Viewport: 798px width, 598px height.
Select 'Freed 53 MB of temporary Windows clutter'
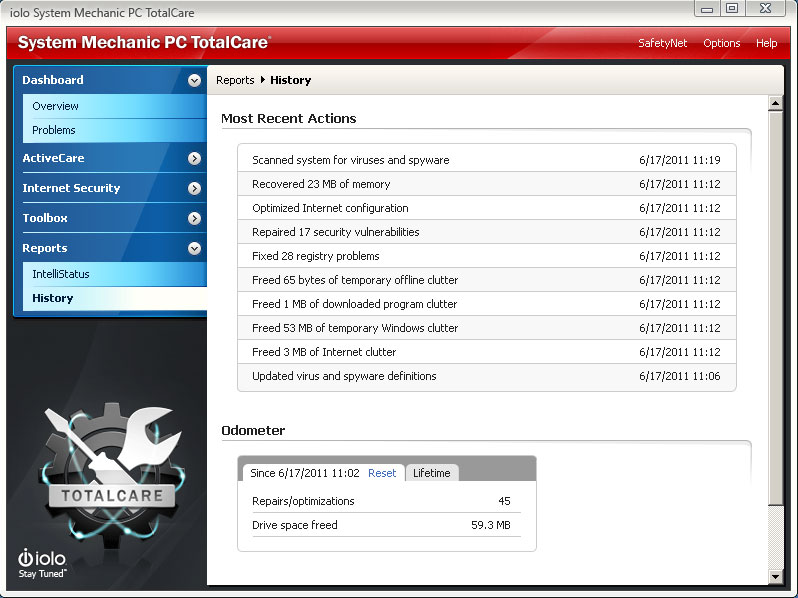pos(487,328)
